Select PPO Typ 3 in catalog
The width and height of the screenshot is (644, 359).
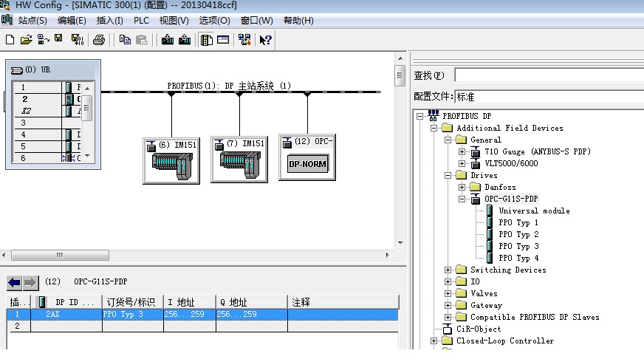[518, 247]
